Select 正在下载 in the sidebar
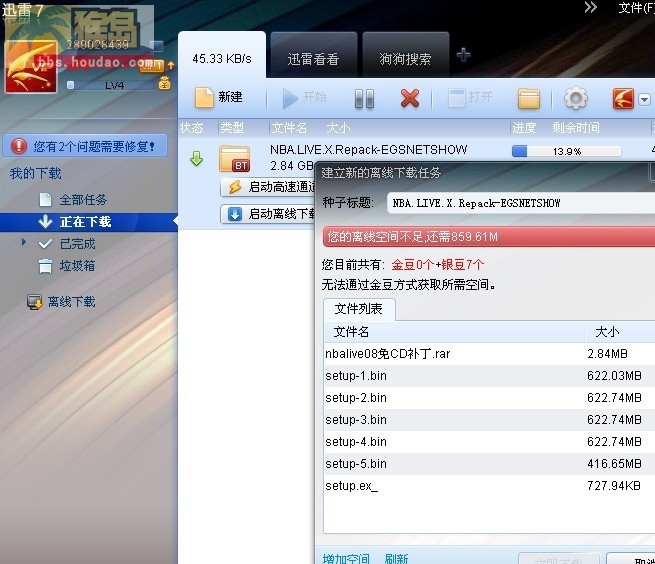Viewport: 655px width, 564px height. point(89,222)
